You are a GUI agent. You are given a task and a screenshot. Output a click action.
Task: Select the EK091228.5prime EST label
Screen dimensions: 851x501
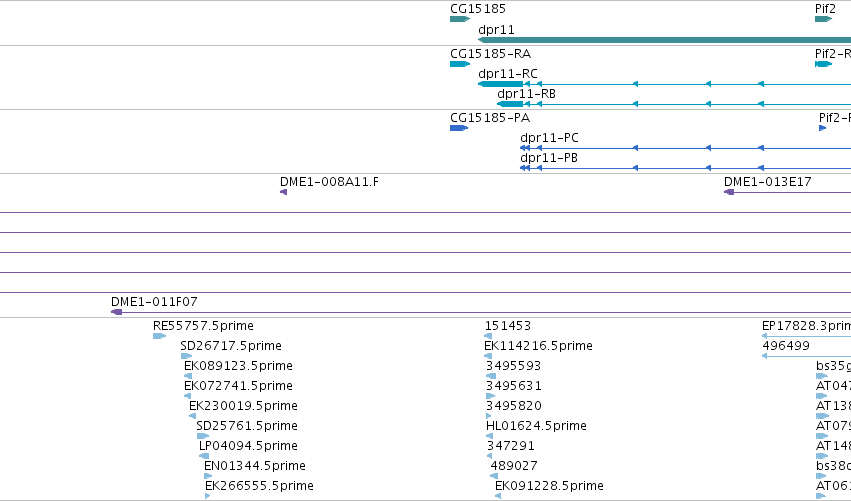pos(549,486)
